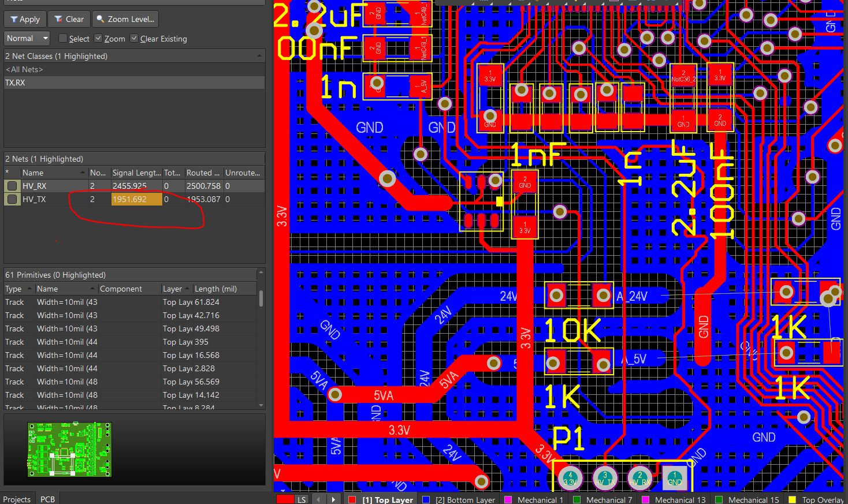Toggle the Clear Existing checkbox
Screen dimensions: 848x504
pos(134,39)
